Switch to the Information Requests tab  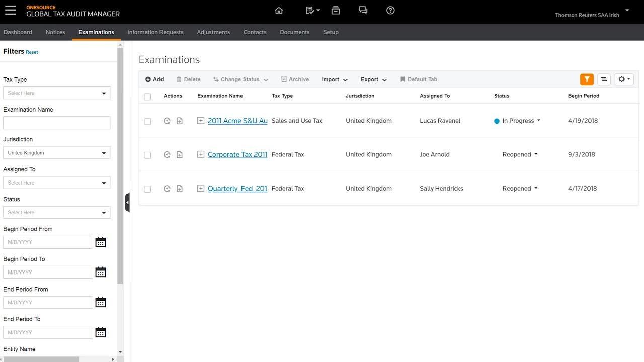(x=155, y=32)
